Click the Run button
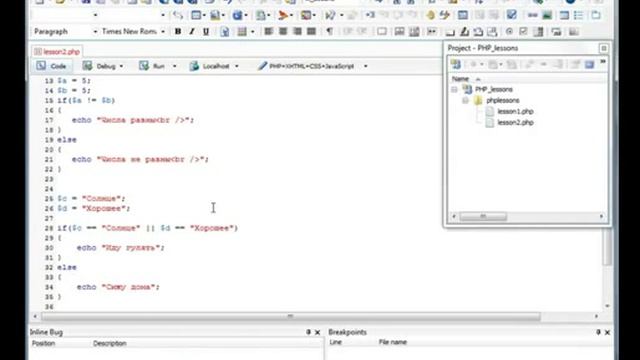The height and width of the screenshot is (360, 640). click(152, 66)
